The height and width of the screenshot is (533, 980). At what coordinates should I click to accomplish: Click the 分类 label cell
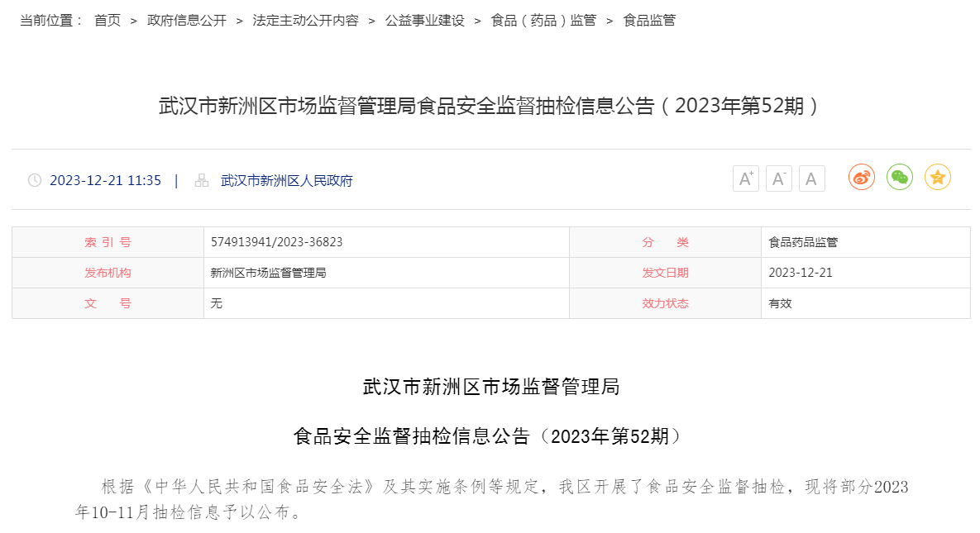tap(665, 242)
